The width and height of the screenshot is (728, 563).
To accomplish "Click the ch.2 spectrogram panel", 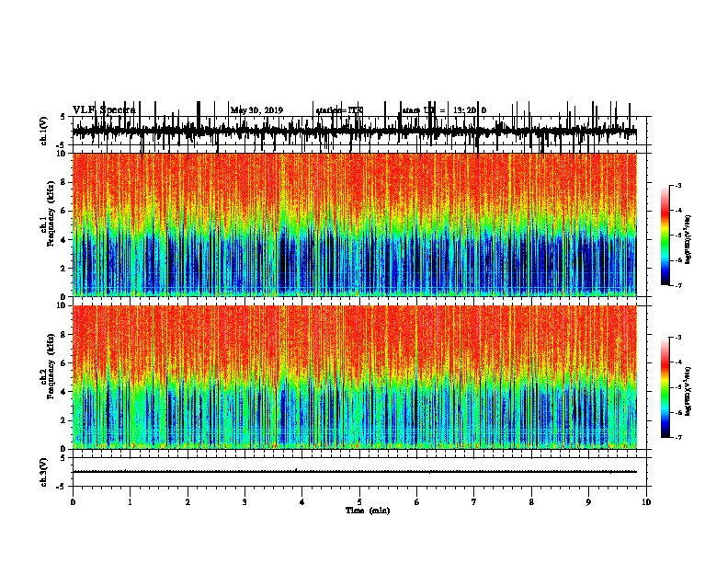I will point(355,377).
